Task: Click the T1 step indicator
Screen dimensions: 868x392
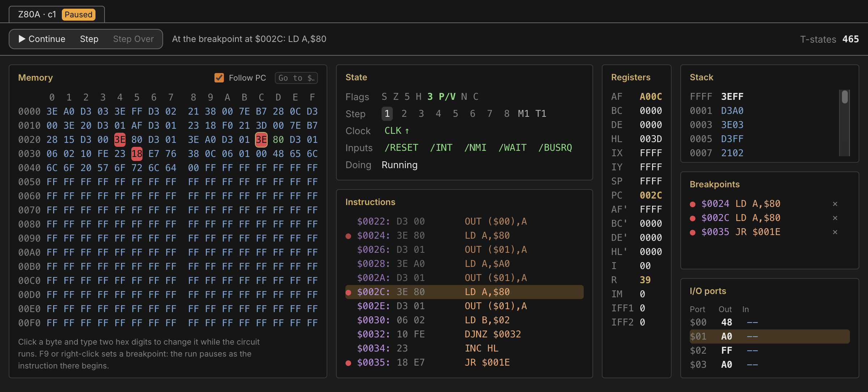Action: (541, 114)
